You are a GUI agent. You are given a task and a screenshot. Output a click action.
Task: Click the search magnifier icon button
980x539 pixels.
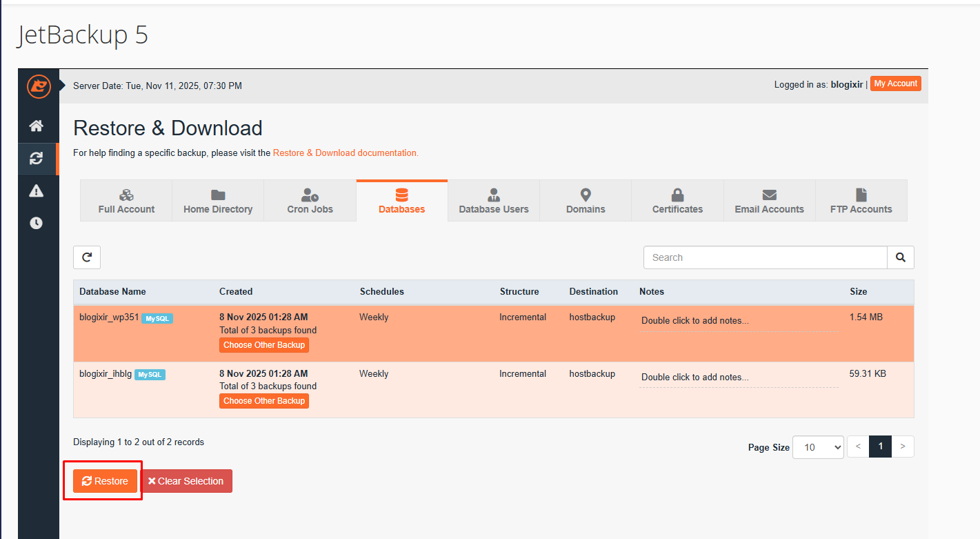pos(900,257)
